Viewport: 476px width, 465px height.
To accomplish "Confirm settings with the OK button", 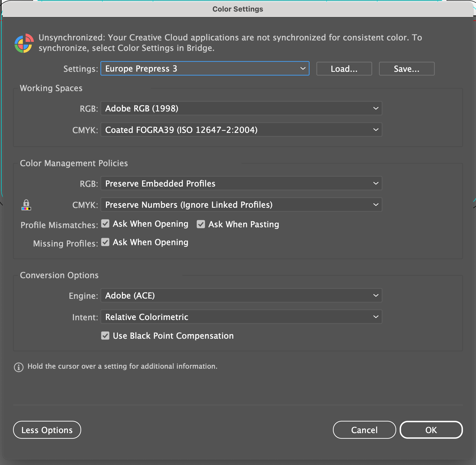I will 431,430.
